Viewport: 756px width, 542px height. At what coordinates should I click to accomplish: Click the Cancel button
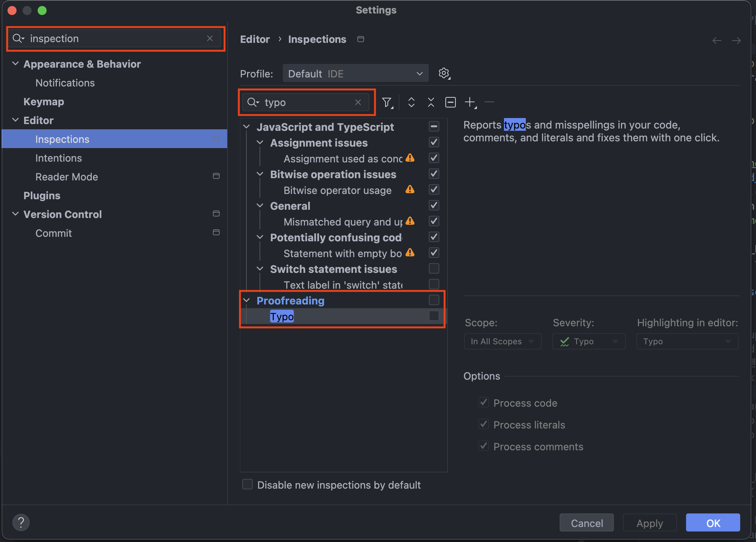586,523
